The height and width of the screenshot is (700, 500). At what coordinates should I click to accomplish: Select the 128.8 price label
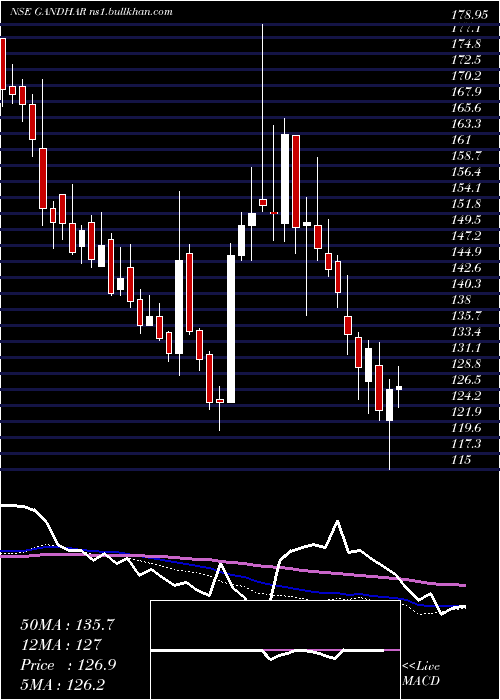coord(467,364)
